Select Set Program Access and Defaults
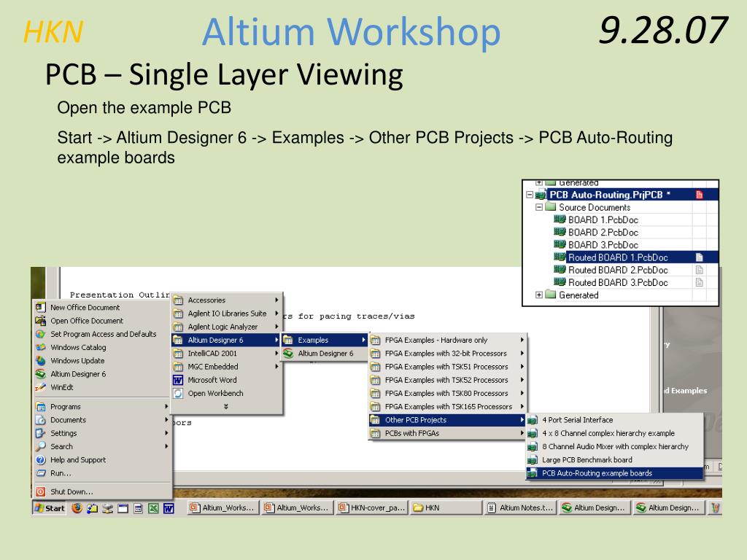This screenshot has height=560, width=747. [x=102, y=334]
